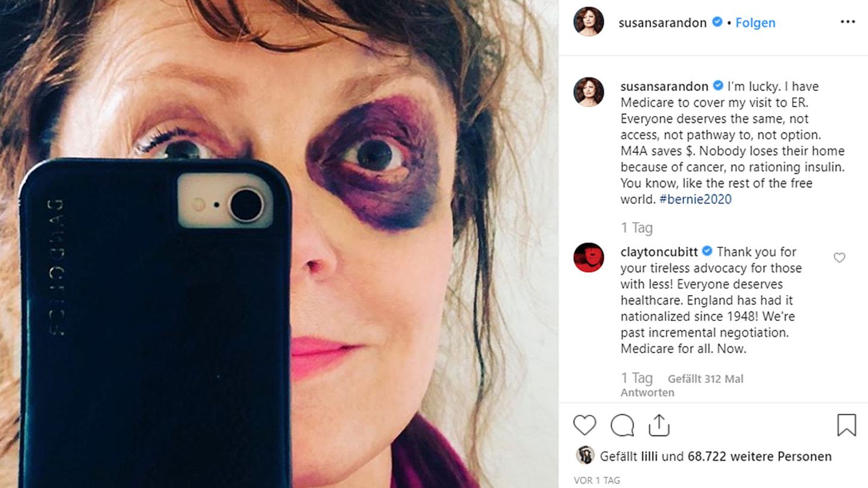This screenshot has height=488, width=868.
Task: Open the three-dot more options menu
Action: [848, 22]
